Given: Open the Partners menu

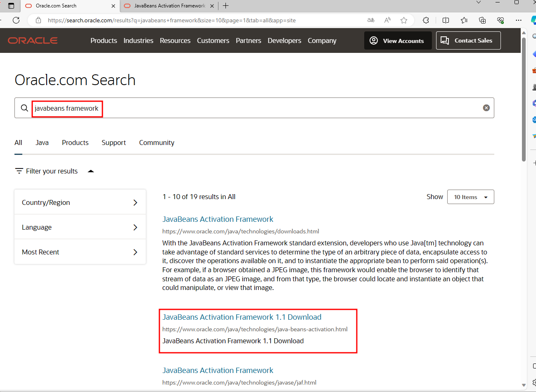Looking at the screenshot, I should coord(249,40).
